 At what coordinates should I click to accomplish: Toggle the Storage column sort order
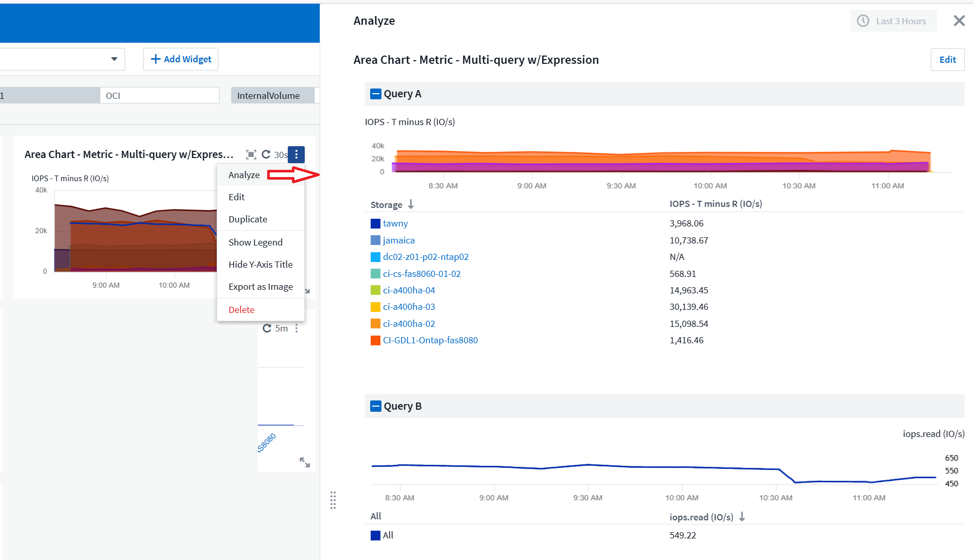pos(410,204)
